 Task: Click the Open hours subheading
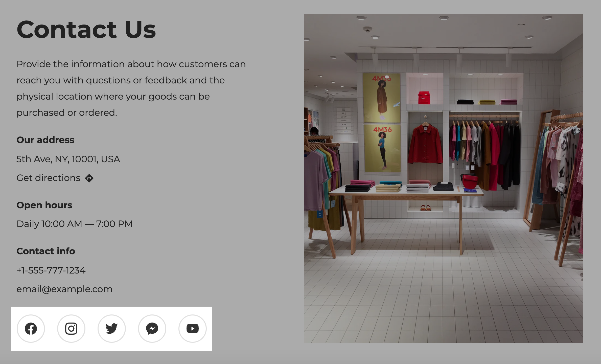point(44,205)
